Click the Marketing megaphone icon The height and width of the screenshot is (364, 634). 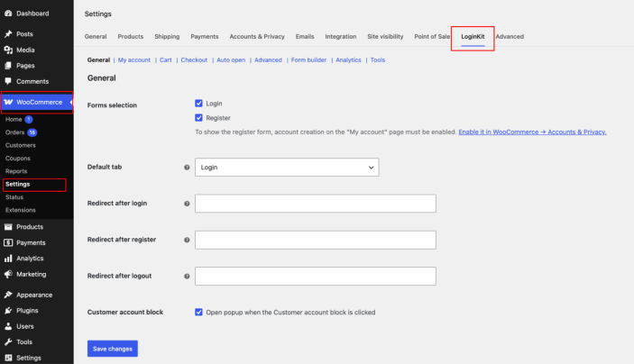click(8, 274)
